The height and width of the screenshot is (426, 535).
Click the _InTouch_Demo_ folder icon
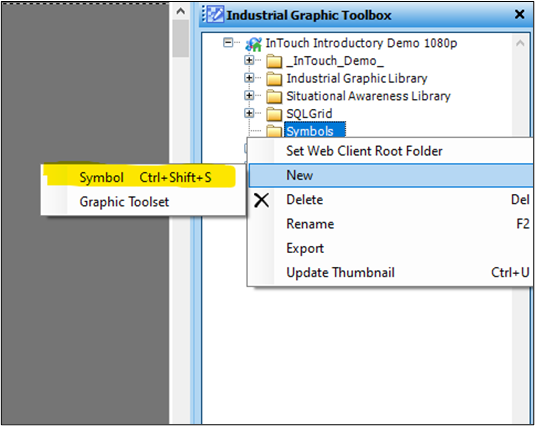(274, 61)
